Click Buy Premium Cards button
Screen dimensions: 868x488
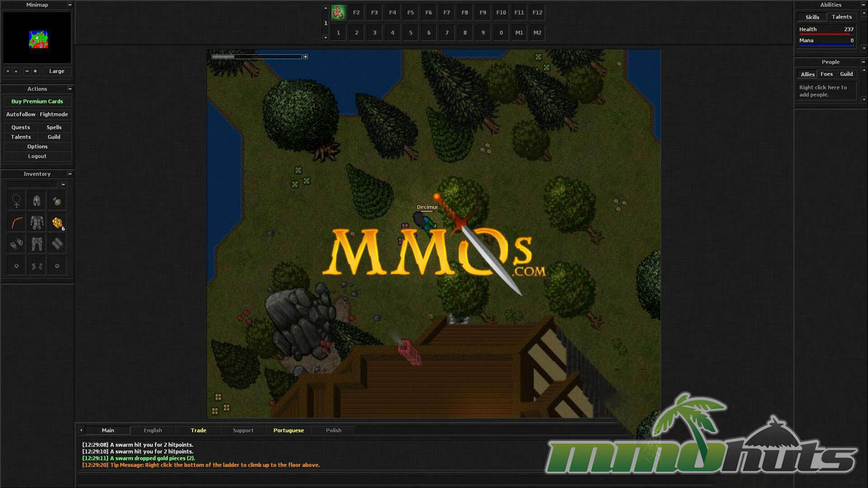(37, 102)
